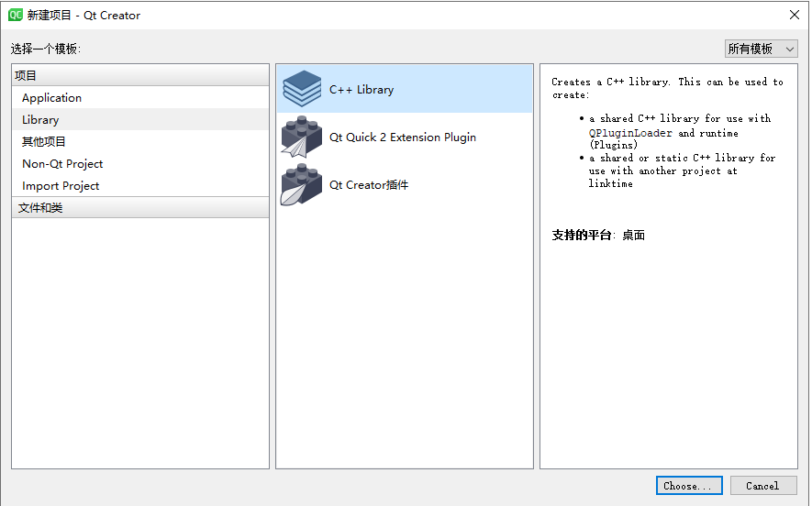
Task: Click the QPluginLoader text in description
Action: click(630, 133)
